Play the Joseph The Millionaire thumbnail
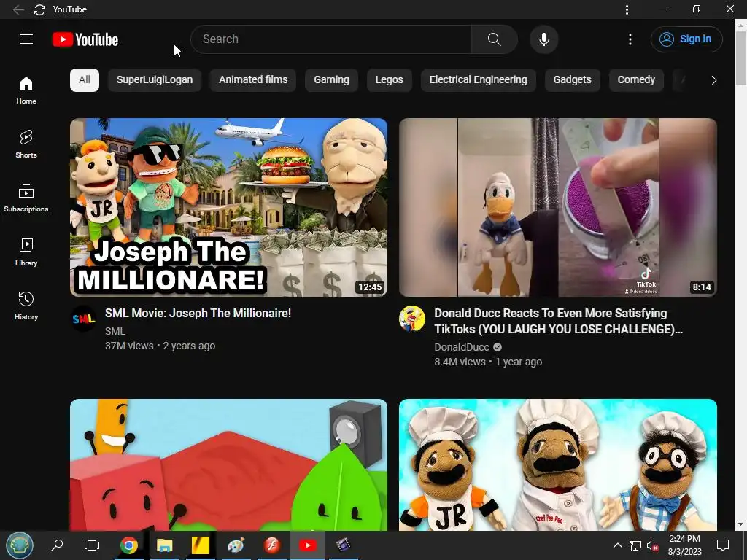747x560 pixels. click(x=228, y=207)
